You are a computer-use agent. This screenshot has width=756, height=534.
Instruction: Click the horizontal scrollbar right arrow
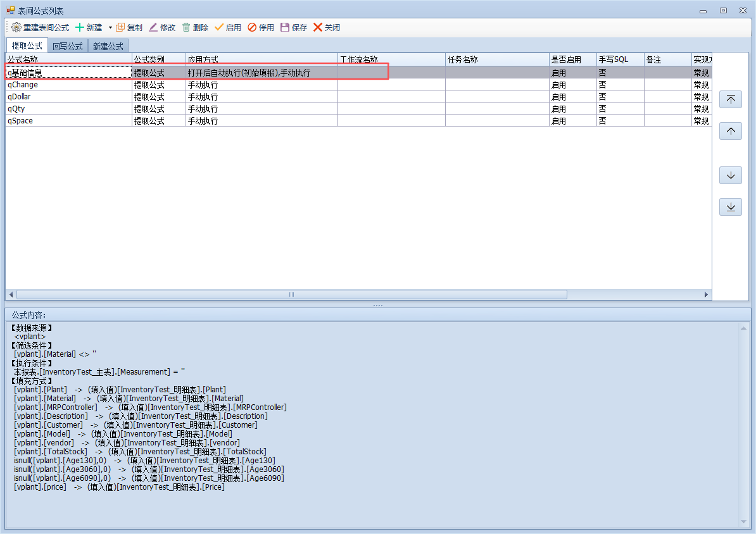click(707, 294)
